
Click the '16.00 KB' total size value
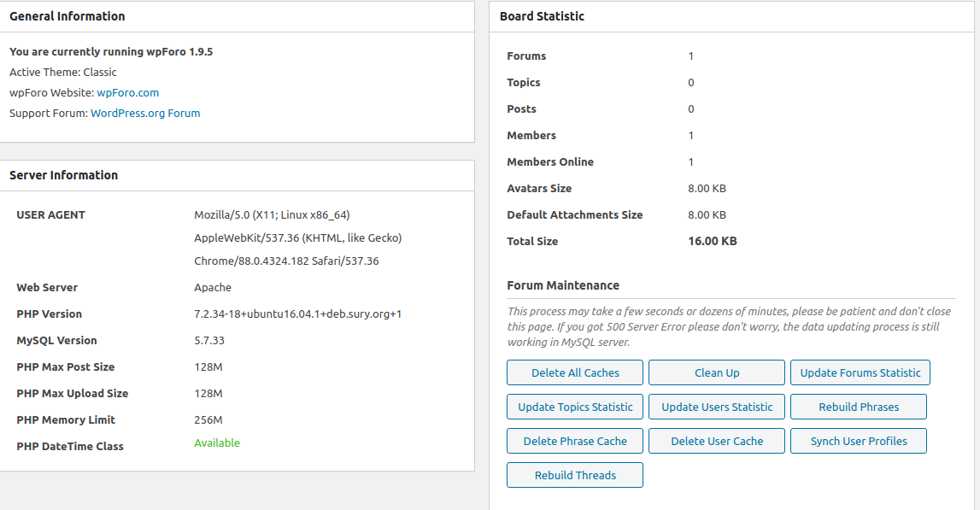click(x=713, y=241)
